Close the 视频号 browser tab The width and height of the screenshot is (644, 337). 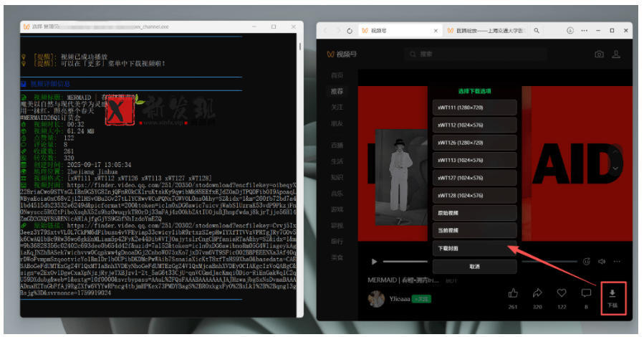coord(436,31)
